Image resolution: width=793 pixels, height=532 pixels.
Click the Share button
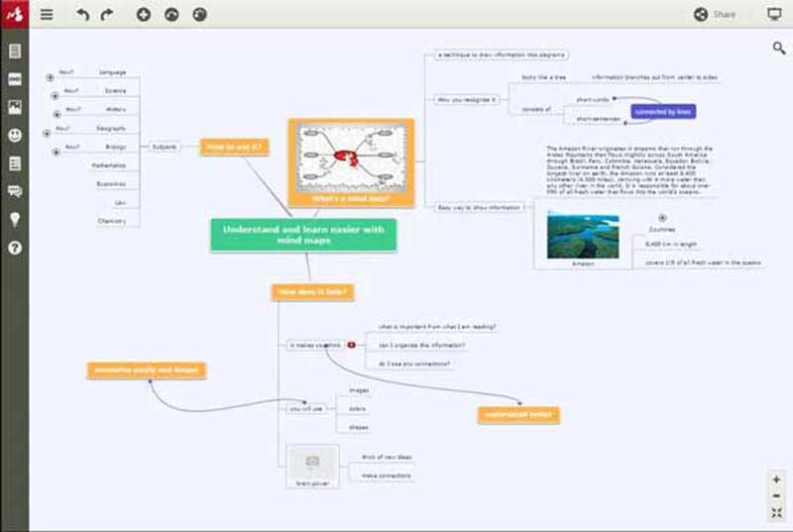coord(716,14)
